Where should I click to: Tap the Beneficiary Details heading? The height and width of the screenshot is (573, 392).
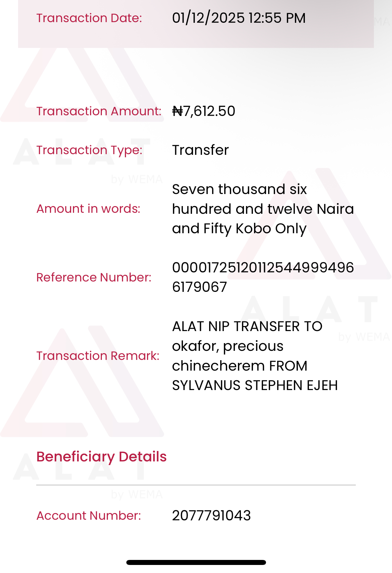[x=102, y=457]
